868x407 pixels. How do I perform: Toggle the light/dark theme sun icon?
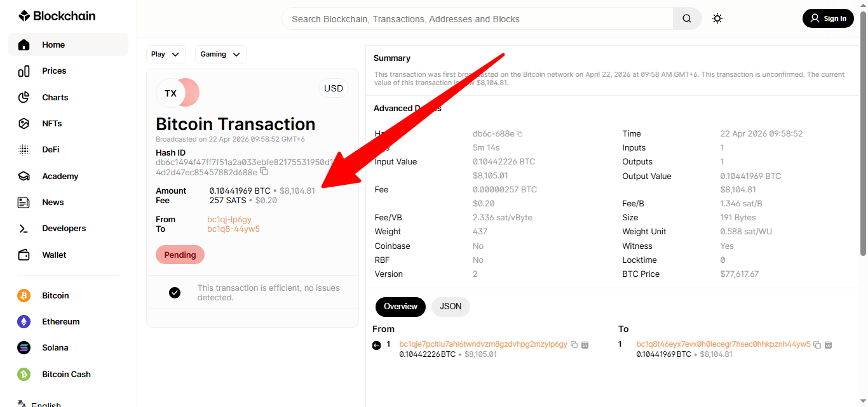(717, 18)
